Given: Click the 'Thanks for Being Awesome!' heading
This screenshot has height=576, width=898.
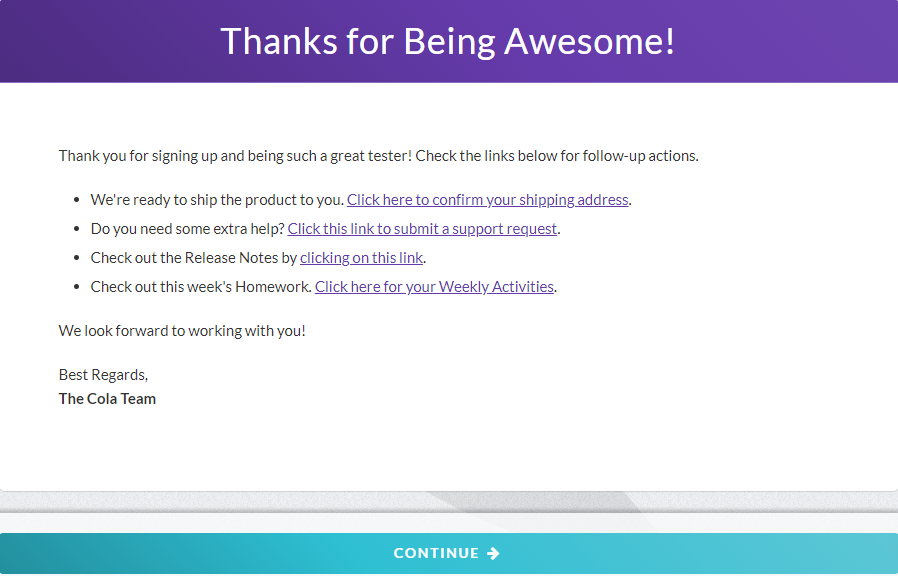Looking at the screenshot, I should tap(448, 41).
